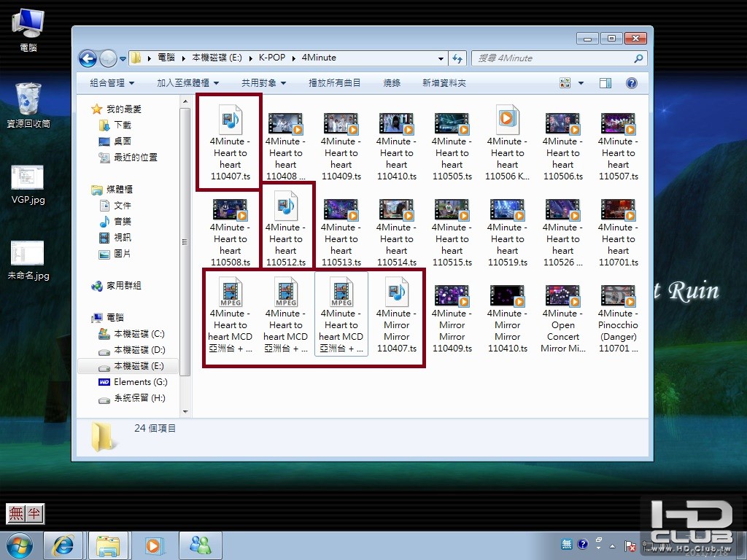This screenshot has width=747, height=560.
Task: Select VGP.jpg on the desktop
Action: 28,184
